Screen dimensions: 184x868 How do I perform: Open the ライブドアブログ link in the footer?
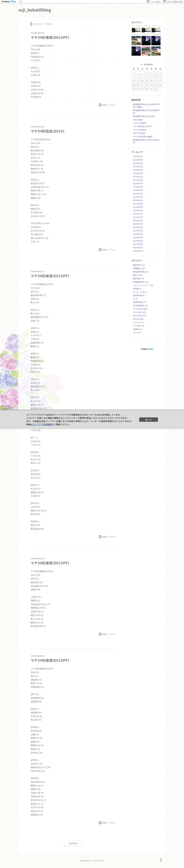point(97,861)
